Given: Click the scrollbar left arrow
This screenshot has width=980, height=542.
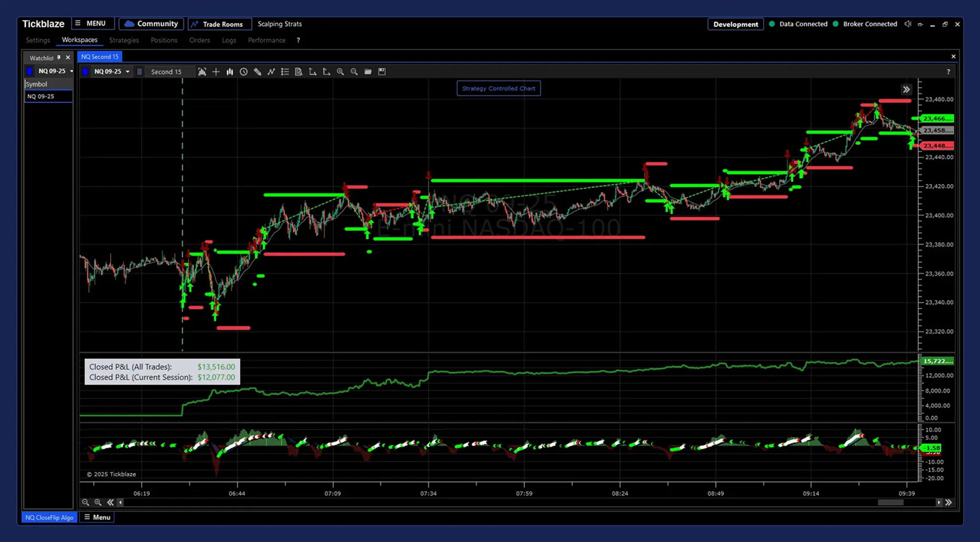Looking at the screenshot, I should (x=121, y=502).
